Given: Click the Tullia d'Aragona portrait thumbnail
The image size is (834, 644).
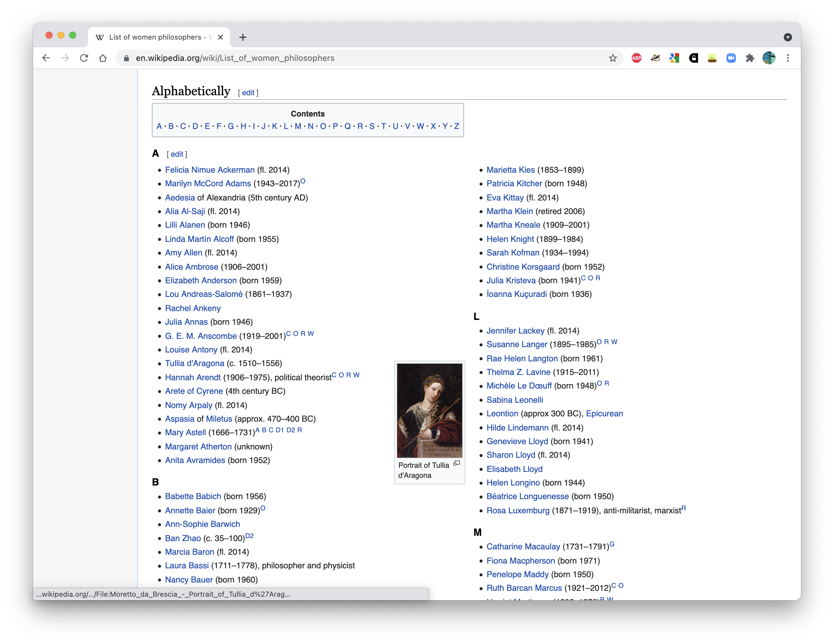Looking at the screenshot, I should (x=429, y=410).
